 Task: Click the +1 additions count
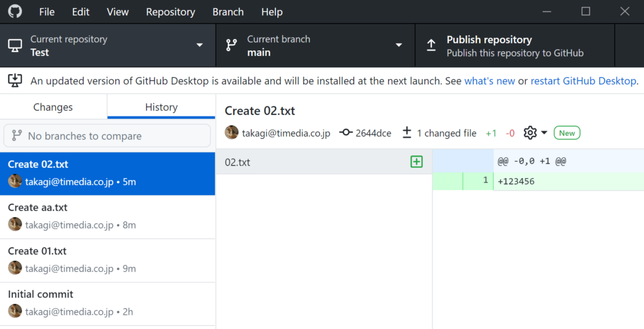[491, 133]
